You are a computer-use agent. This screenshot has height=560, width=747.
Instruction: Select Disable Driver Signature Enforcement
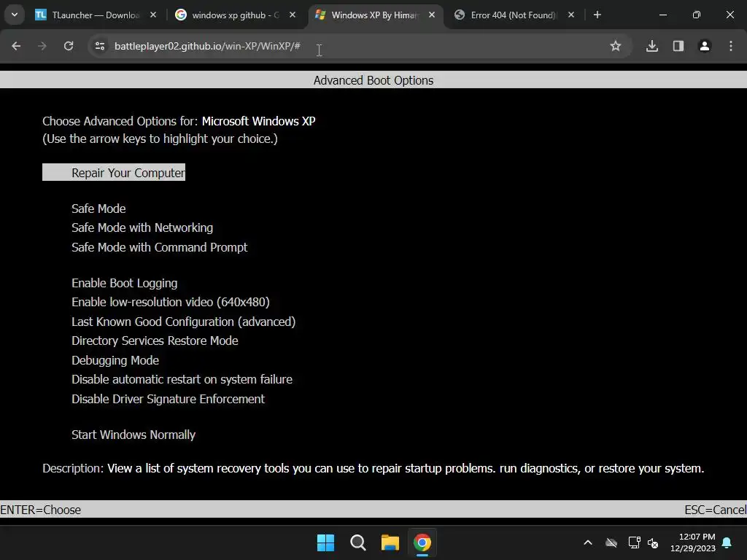tap(169, 399)
